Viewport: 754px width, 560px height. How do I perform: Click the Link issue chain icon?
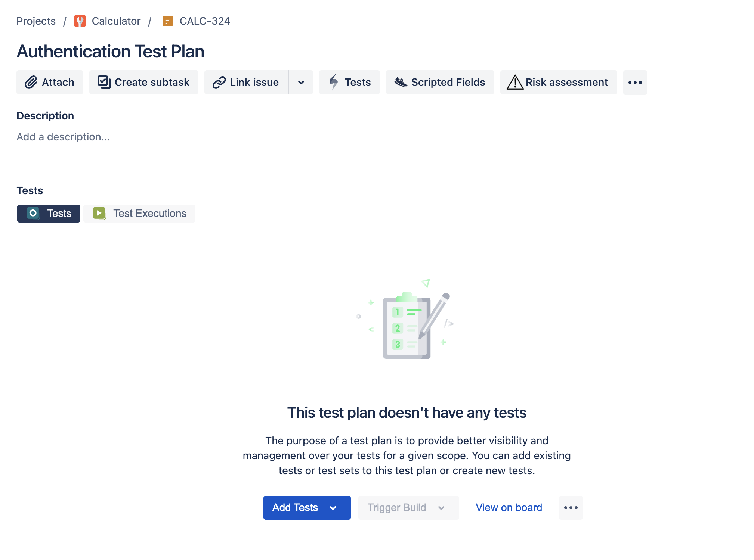219,82
